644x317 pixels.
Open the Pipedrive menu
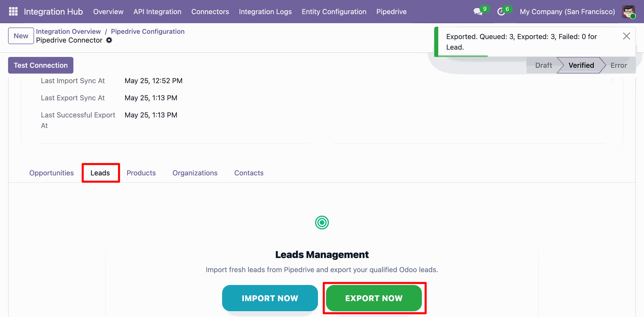tap(391, 12)
